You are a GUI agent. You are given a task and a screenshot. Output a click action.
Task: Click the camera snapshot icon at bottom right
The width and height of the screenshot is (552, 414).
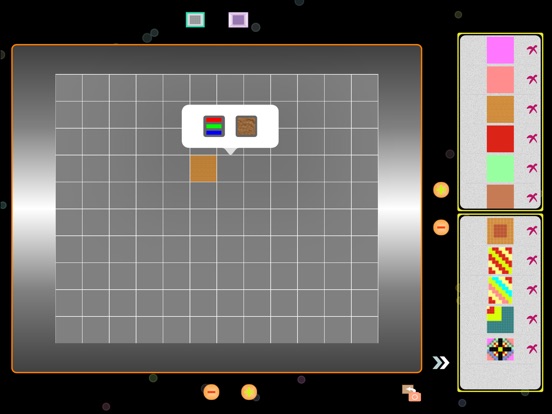pos(412,393)
